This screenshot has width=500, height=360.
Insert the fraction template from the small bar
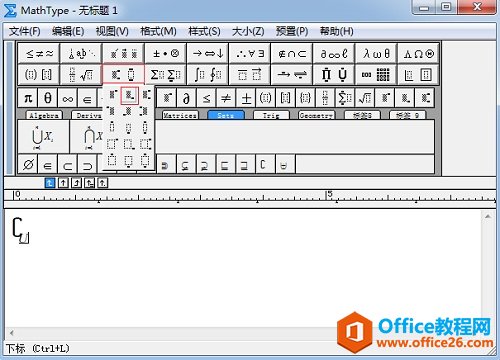click(325, 98)
